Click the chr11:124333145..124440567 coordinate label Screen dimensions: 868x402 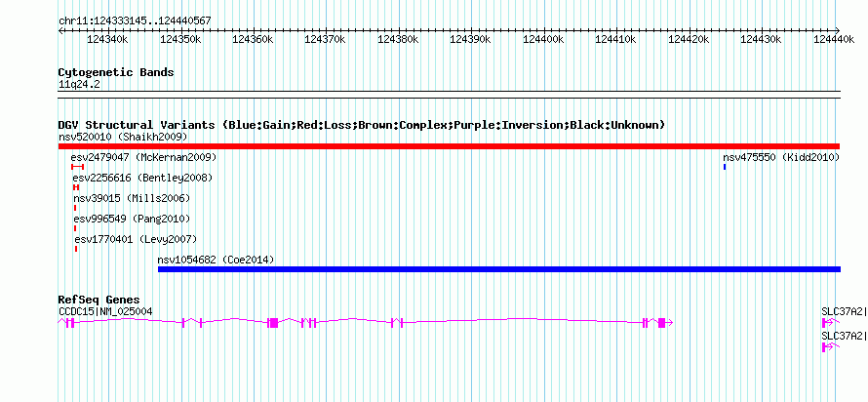coord(135,21)
